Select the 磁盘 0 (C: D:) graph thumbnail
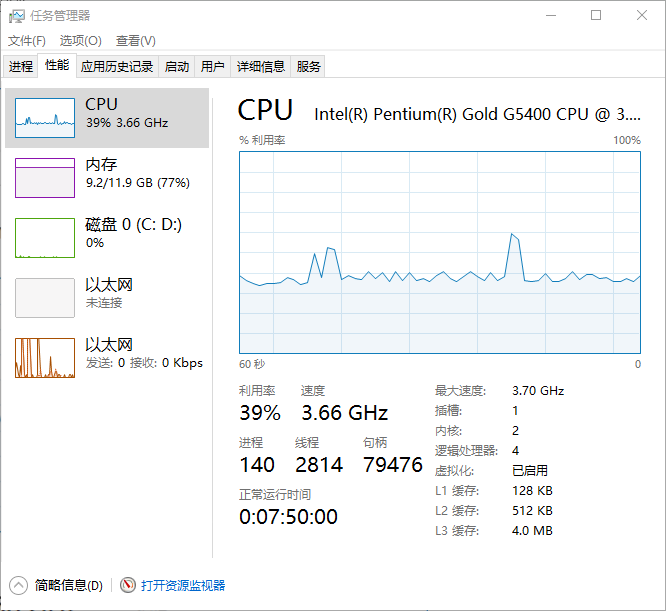 tap(45, 238)
